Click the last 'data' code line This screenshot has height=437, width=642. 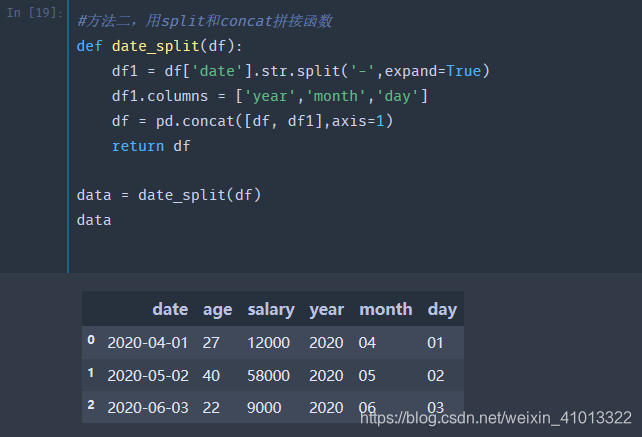click(x=94, y=220)
